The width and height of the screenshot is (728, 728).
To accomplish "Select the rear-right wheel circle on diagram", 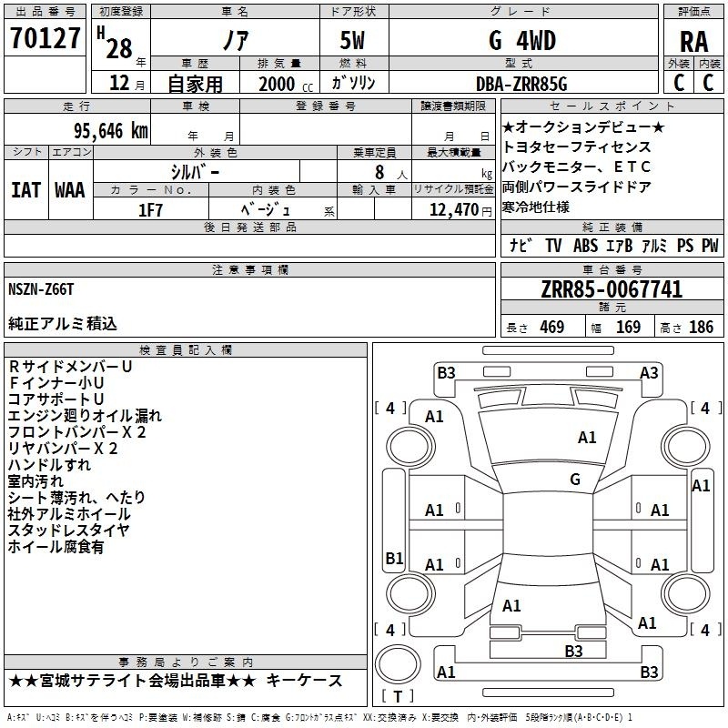I will pyautogui.click(x=686, y=593).
